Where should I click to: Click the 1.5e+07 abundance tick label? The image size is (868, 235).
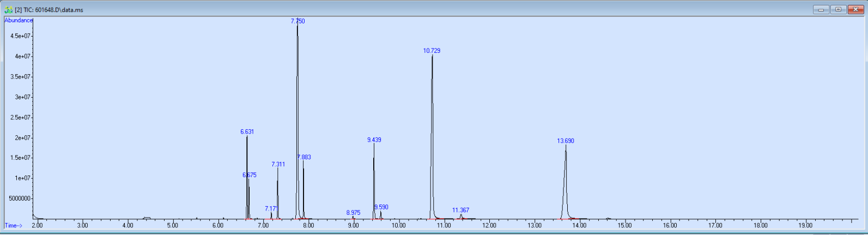pyautogui.click(x=21, y=158)
